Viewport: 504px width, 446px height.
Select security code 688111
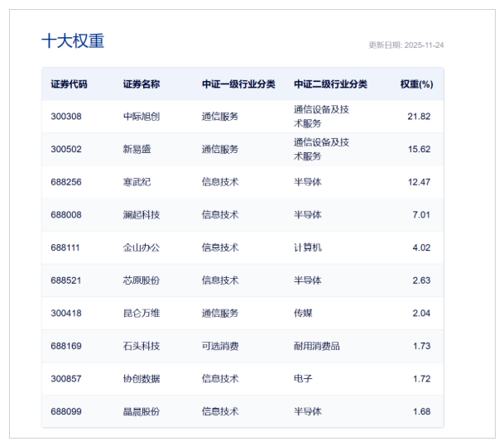coord(65,247)
